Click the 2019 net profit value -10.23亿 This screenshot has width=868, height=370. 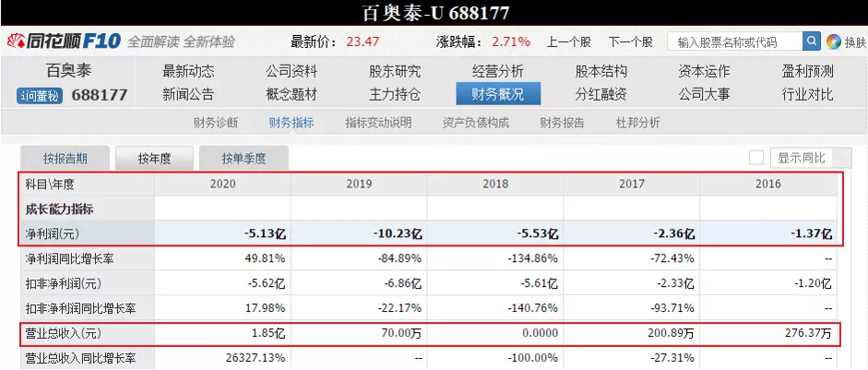pos(398,234)
